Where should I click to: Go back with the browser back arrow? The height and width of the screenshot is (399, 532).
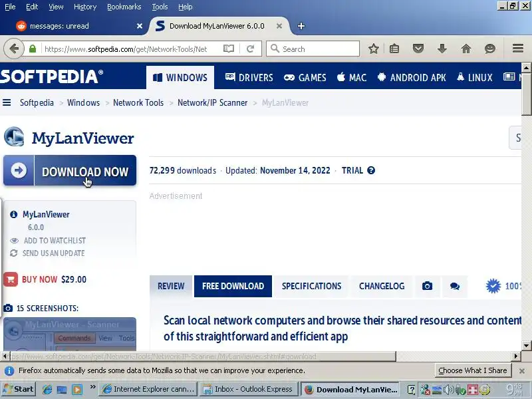(13, 49)
